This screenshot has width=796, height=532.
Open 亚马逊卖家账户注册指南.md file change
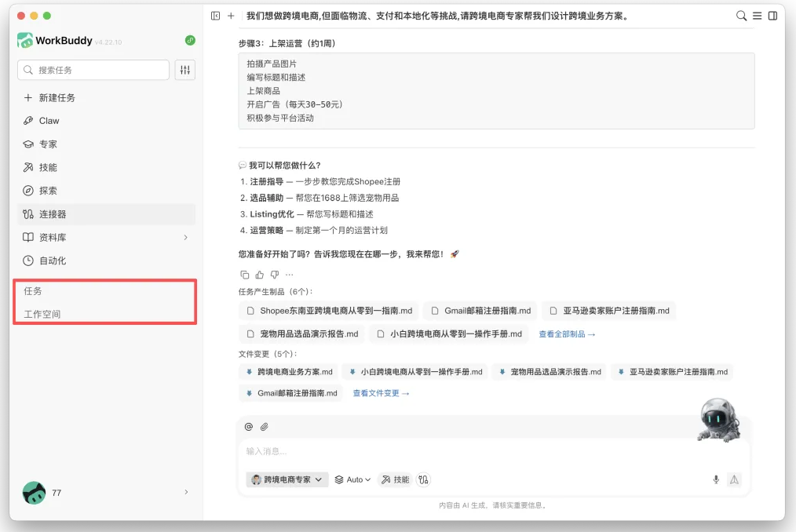(x=673, y=372)
